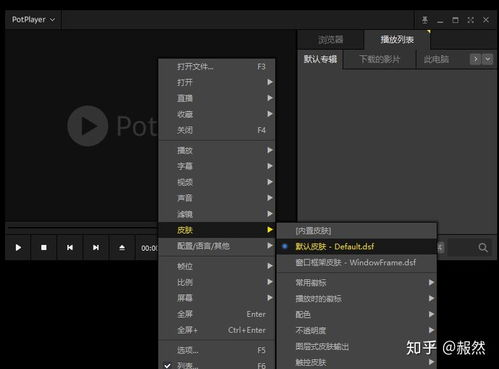This screenshot has width=499, height=369.
Task: Click the large PotPlayer play logo
Action: 88,126
